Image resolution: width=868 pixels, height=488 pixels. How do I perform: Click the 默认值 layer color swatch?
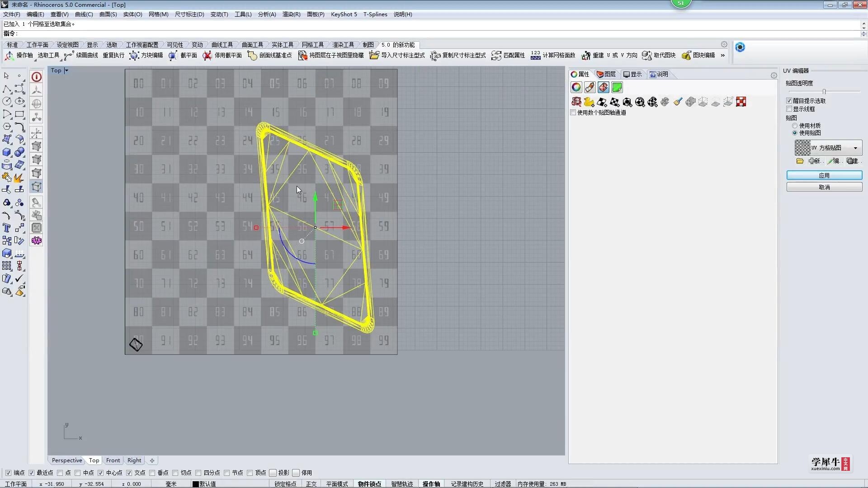[x=196, y=483]
